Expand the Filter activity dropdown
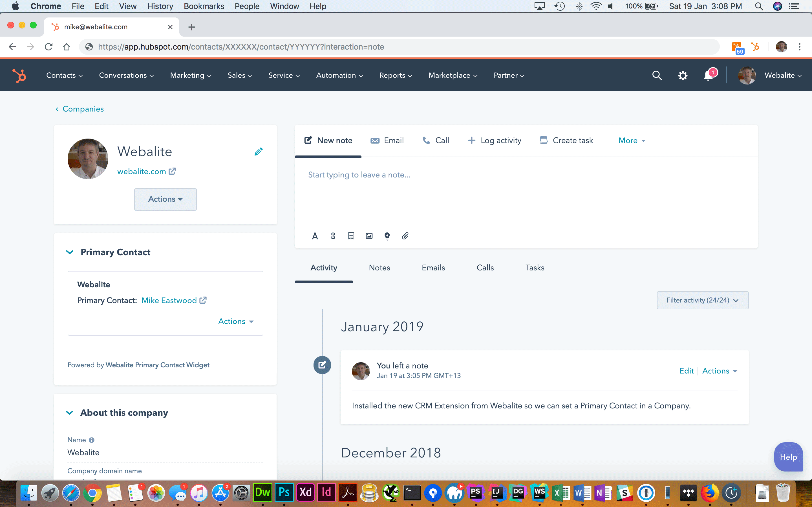 click(x=702, y=300)
